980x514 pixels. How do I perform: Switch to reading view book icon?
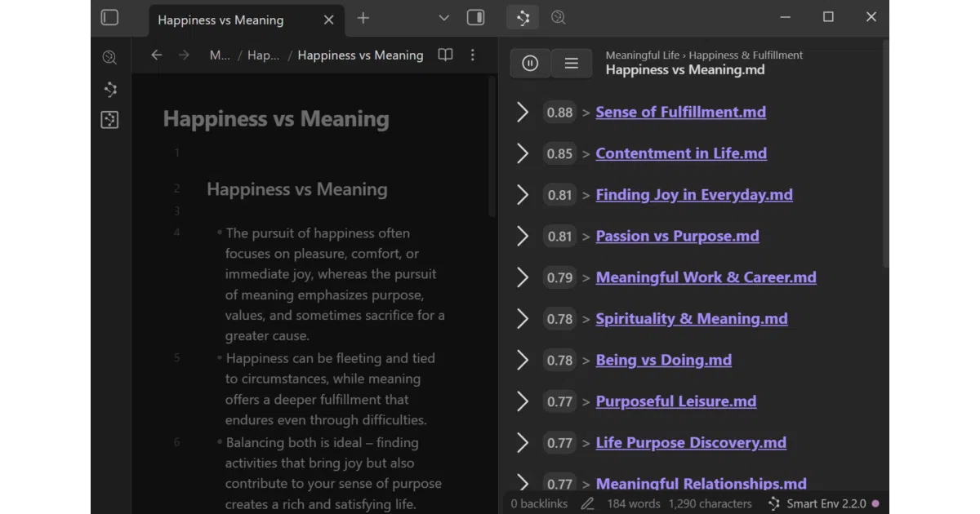pos(445,55)
